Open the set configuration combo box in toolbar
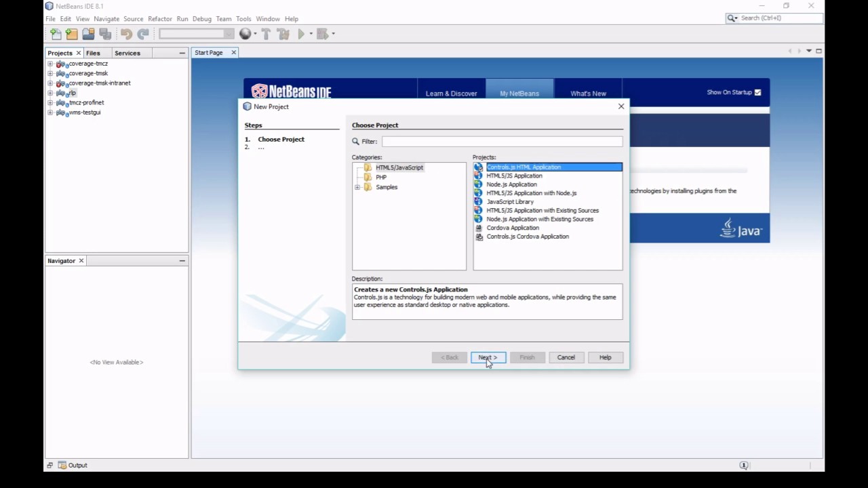The width and height of the screenshot is (868, 488). click(197, 34)
